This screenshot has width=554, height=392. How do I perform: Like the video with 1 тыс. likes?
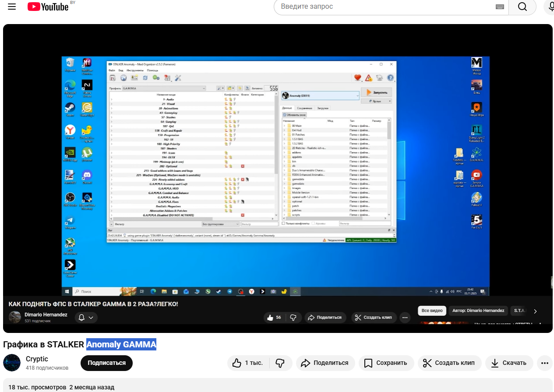coord(247,363)
